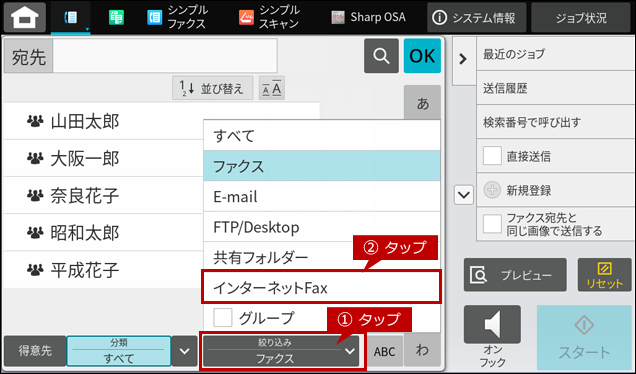Image resolution: width=636 pixels, height=374 pixels.
Task: Jump to あ index tab
Action: pos(423,103)
